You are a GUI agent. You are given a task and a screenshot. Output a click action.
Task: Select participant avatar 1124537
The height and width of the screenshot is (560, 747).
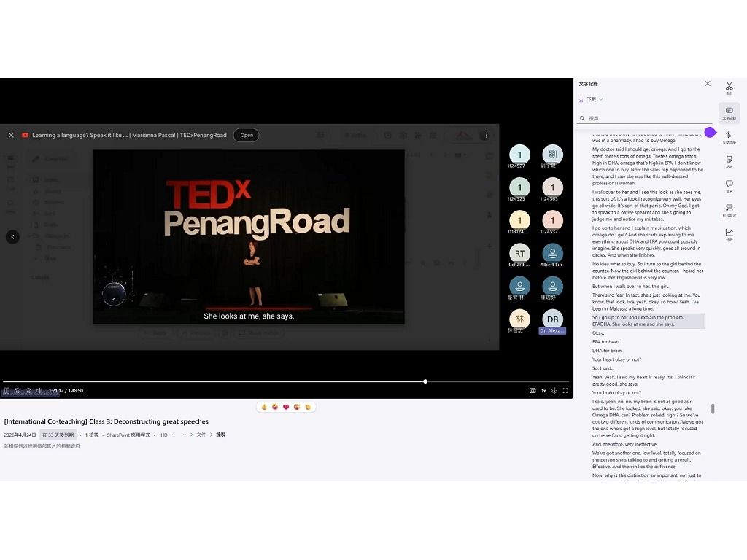(x=552, y=220)
